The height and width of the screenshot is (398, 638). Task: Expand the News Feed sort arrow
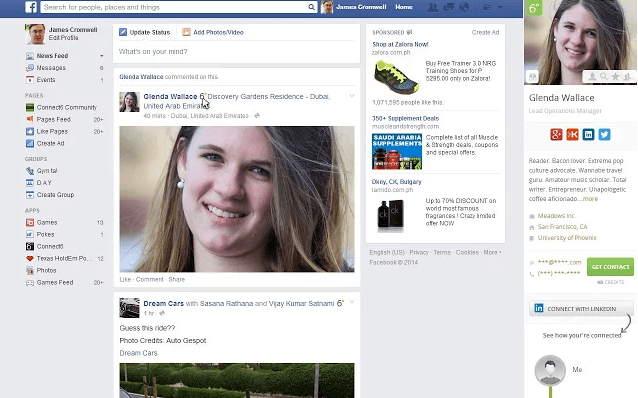(x=101, y=56)
